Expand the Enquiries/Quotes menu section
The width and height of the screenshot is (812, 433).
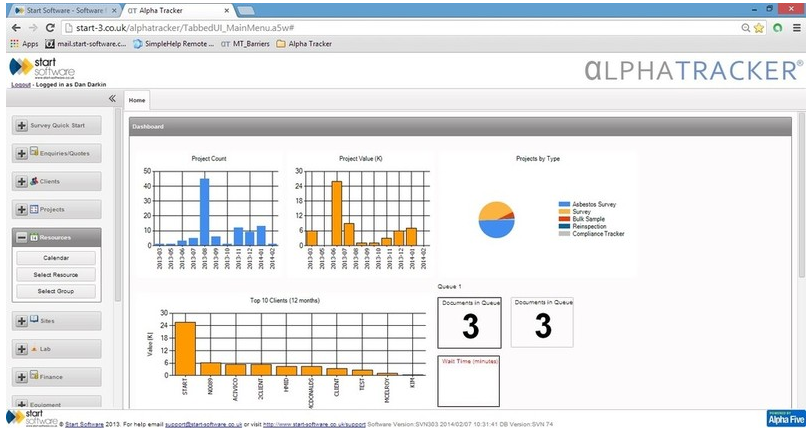coord(21,154)
